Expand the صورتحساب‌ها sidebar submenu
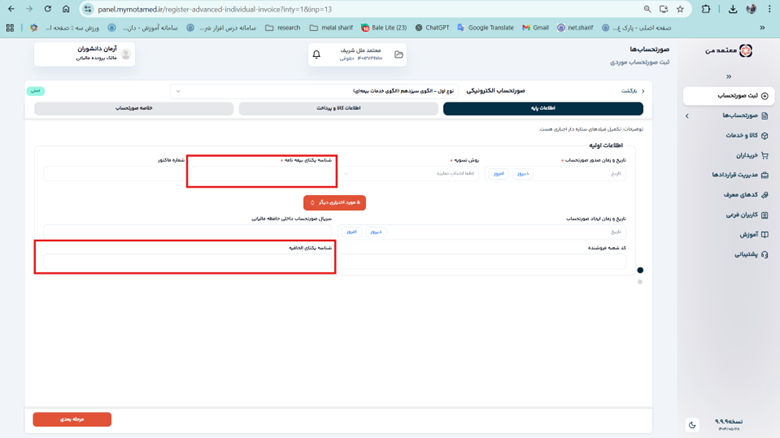Screen dimensions: 780x438 pyautogui.click(x=687, y=116)
